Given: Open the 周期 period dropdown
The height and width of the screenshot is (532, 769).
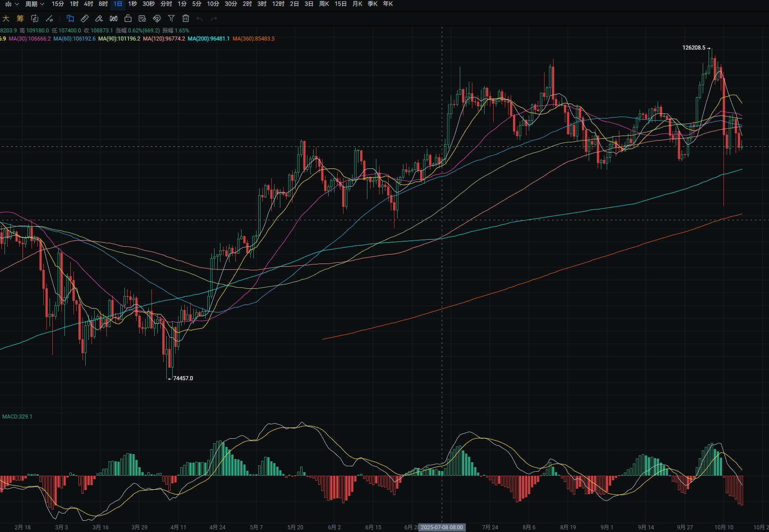Looking at the screenshot, I should (x=35, y=4).
